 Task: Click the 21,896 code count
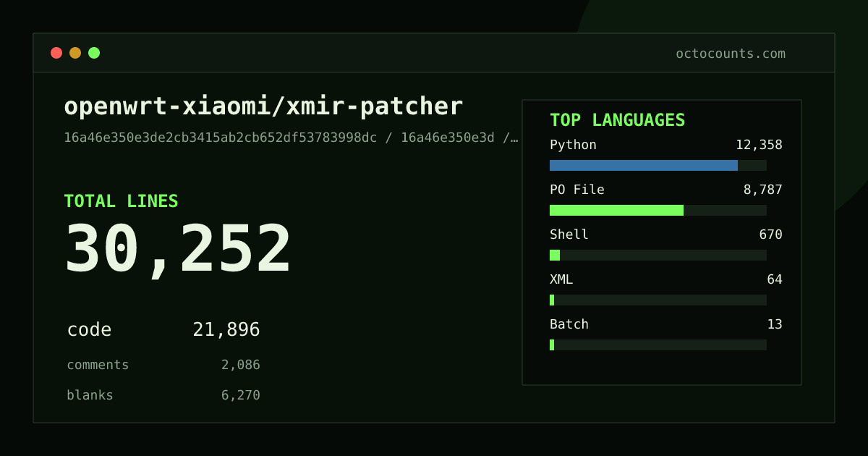coord(226,330)
